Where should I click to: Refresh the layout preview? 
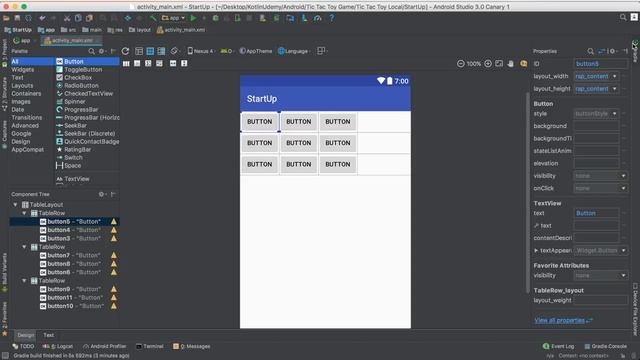[x=125, y=51]
